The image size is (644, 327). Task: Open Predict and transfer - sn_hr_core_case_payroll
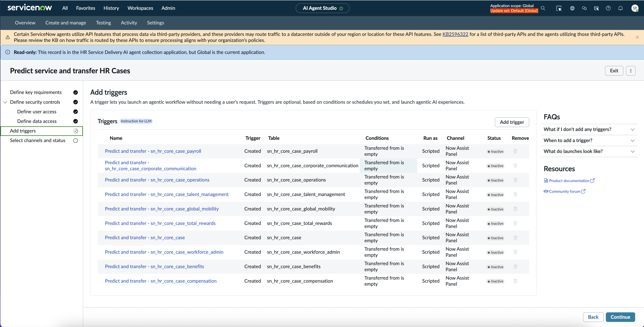click(153, 151)
